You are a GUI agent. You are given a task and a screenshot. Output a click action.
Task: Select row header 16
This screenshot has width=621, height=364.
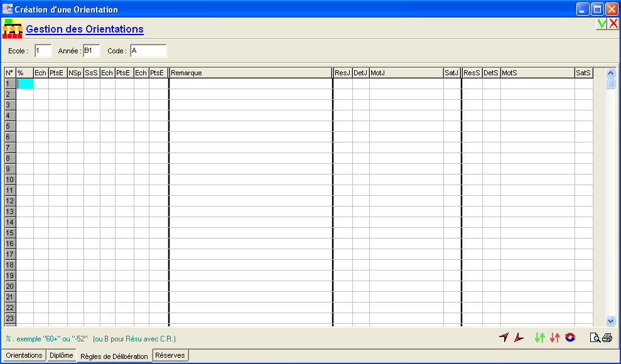tap(10, 244)
